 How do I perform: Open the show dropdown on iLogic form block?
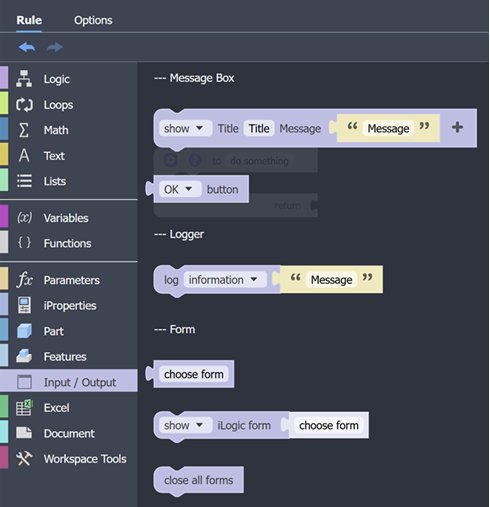185,425
